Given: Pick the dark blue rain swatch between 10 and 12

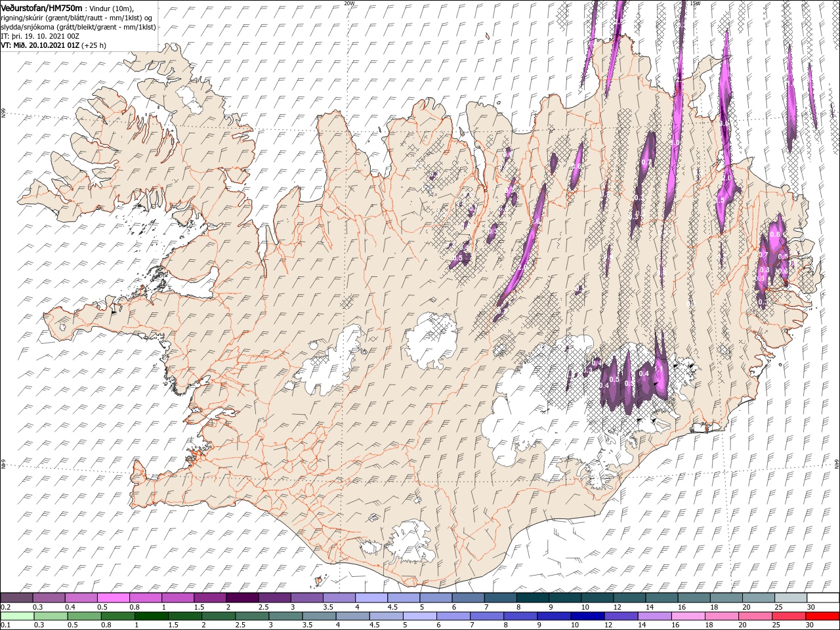Looking at the screenshot, I should point(587,616).
